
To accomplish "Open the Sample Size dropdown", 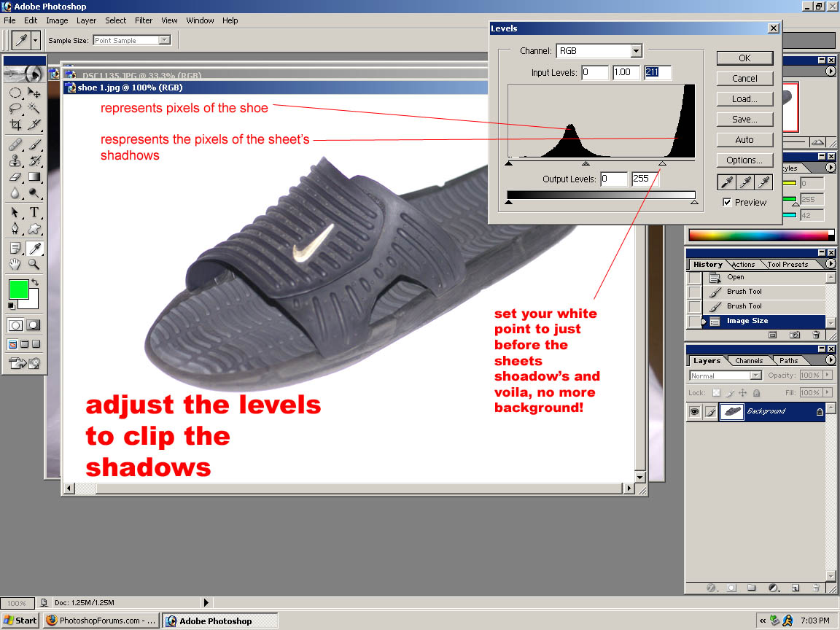I will coord(164,41).
